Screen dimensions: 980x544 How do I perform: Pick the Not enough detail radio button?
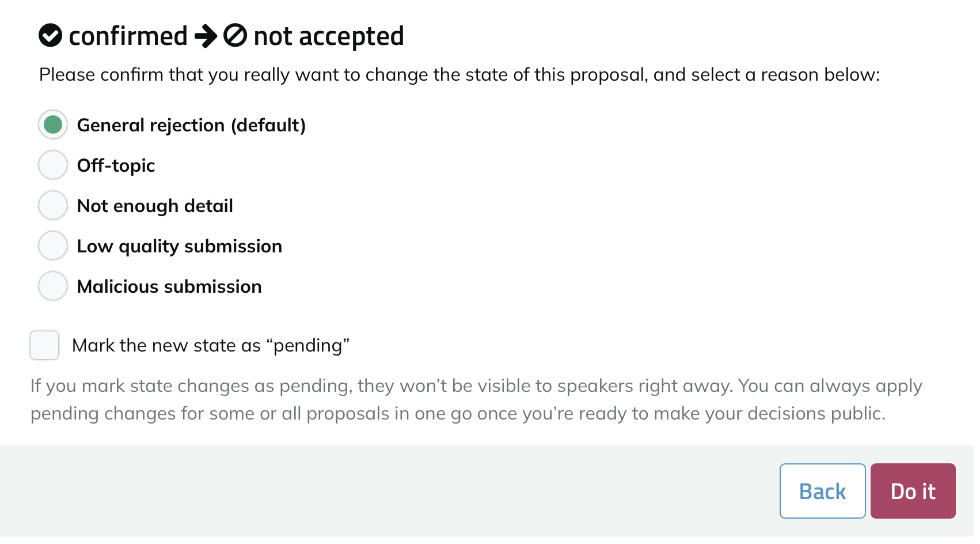point(53,205)
